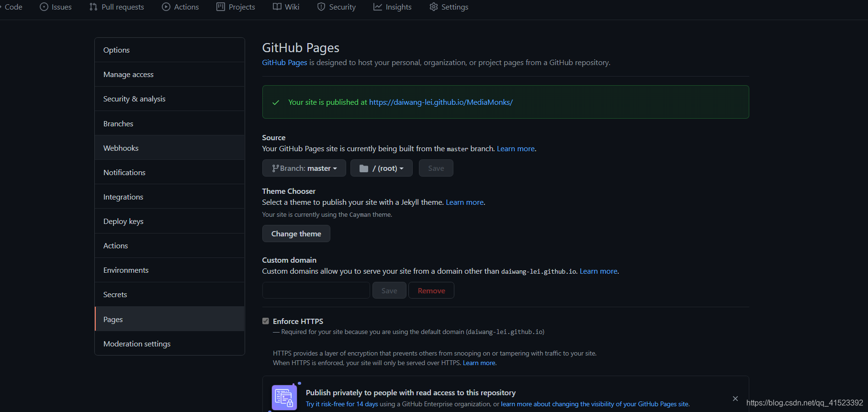Click the Pull requests branch icon
868x412 pixels.
pyautogui.click(x=93, y=7)
